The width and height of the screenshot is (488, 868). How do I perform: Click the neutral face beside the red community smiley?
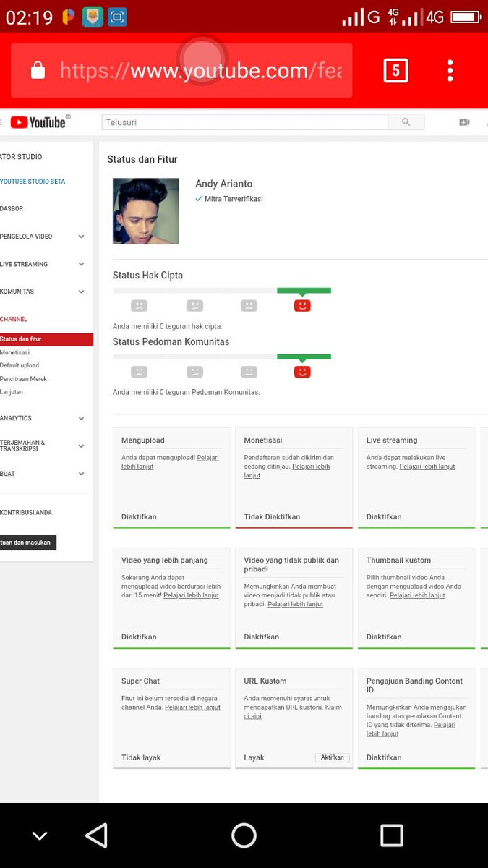point(249,372)
